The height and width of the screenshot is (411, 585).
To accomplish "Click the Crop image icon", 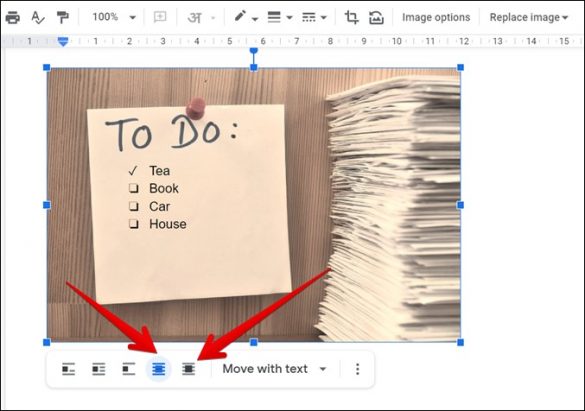I will (x=351, y=17).
